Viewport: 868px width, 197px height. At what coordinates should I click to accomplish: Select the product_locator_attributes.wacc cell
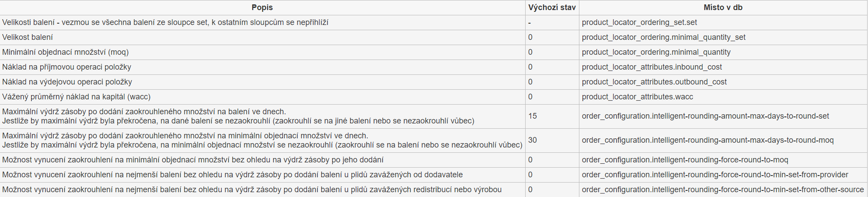point(637,97)
